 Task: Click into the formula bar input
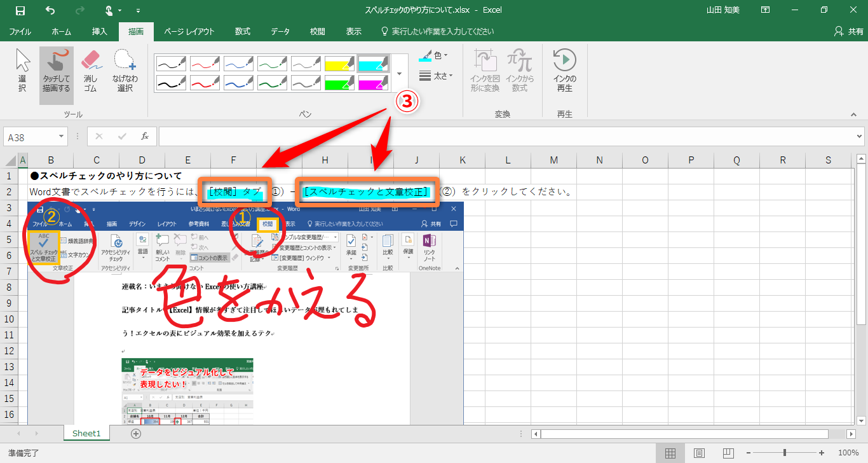[x=506, y=136]
